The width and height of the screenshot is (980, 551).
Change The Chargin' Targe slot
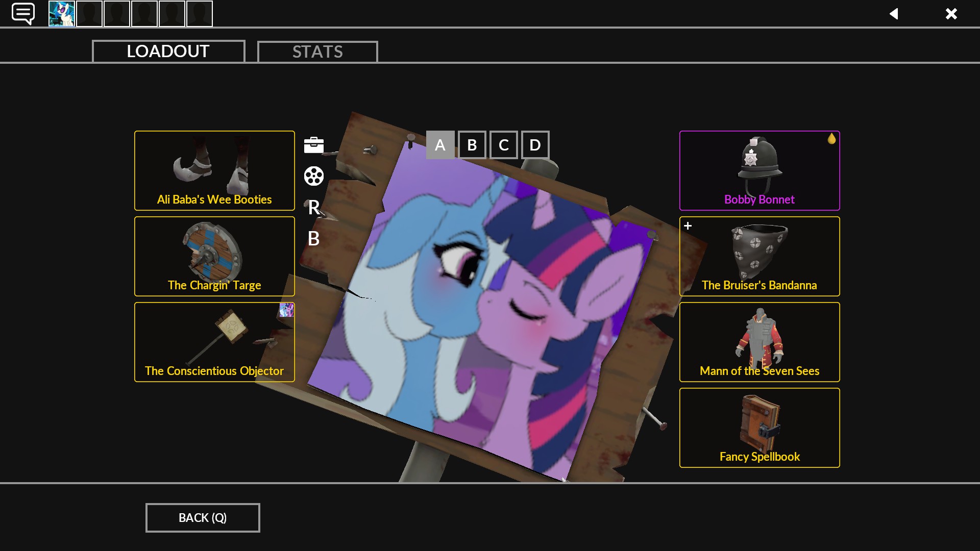(214, 256)
